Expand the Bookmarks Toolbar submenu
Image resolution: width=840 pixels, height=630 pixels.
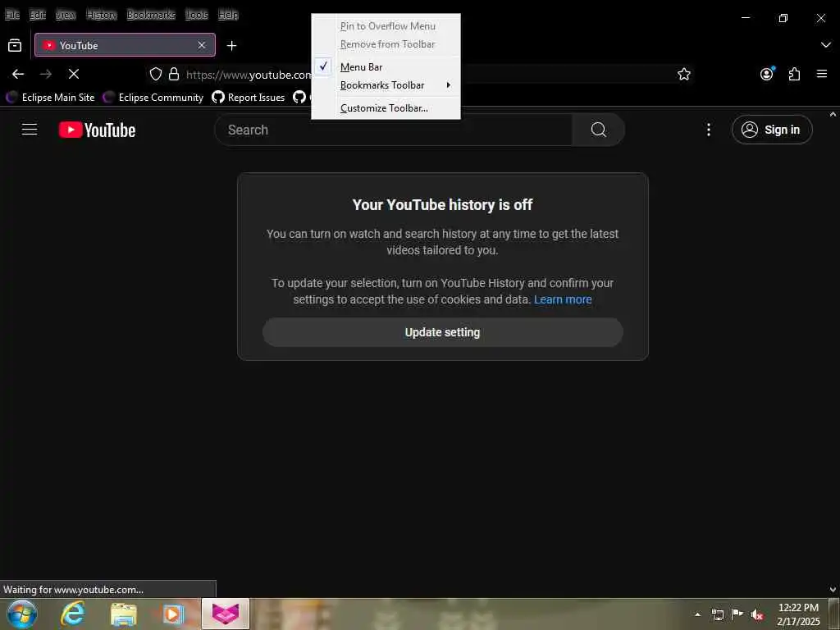[x=386, y=85]
